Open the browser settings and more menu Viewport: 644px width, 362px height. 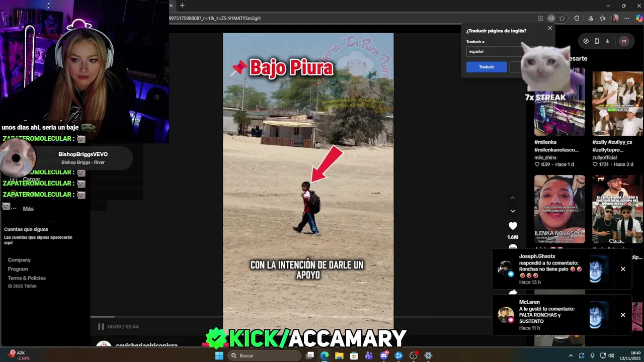click(x=627, y=18)
